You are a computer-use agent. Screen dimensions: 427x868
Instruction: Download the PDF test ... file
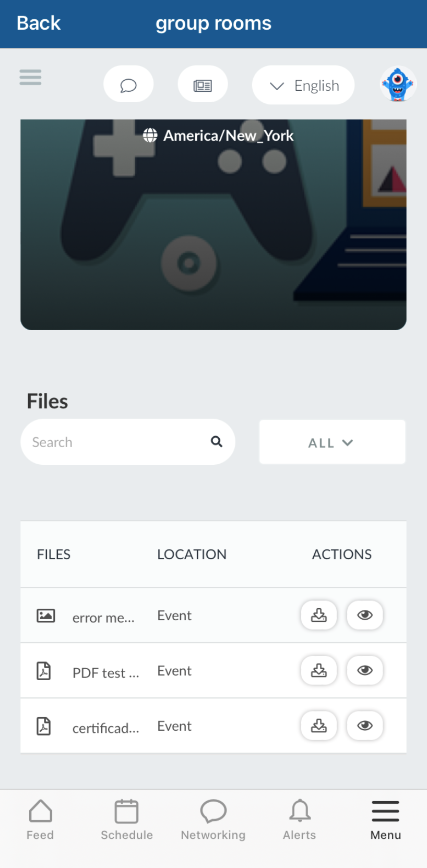(x=319, y=670)
